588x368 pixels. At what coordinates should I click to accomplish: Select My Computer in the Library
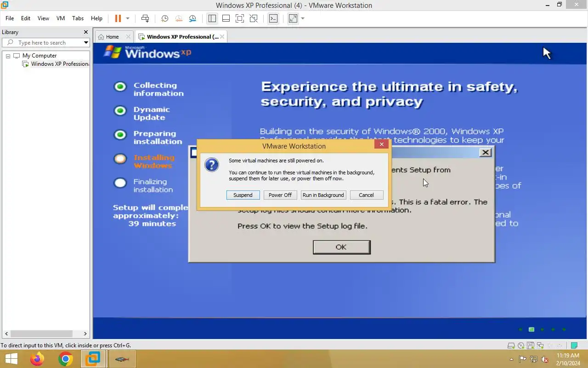coord(40,56)
